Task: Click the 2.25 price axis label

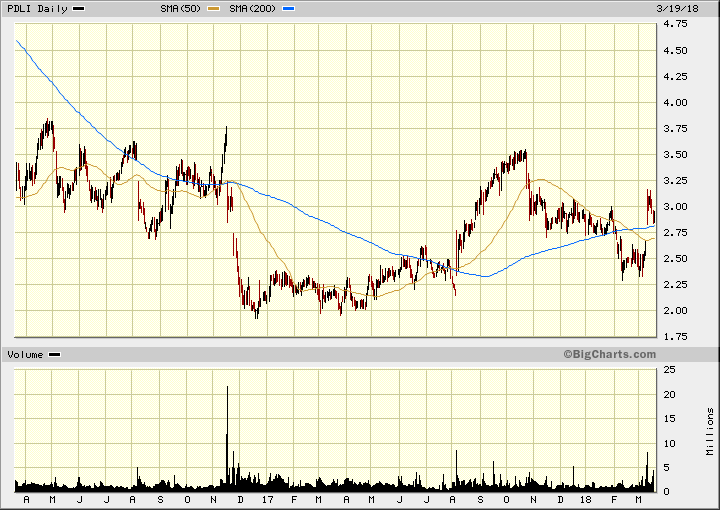Action: click(675, 285)
